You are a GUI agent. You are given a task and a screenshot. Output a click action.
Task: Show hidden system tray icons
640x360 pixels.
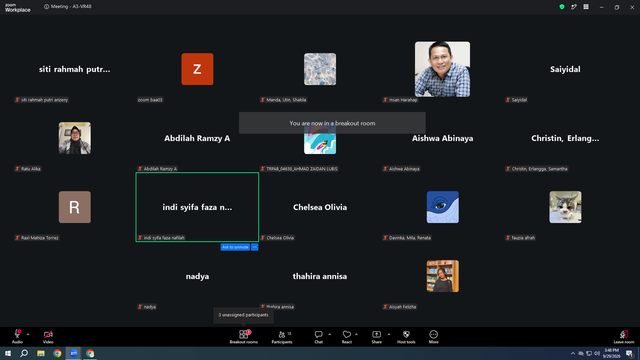[573, 353]
